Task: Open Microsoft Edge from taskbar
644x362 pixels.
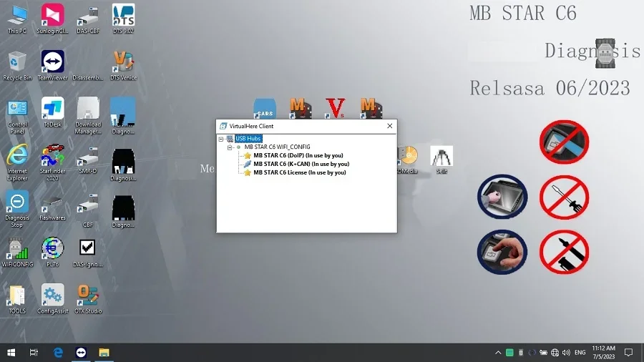Action: [x=58, y=353]
